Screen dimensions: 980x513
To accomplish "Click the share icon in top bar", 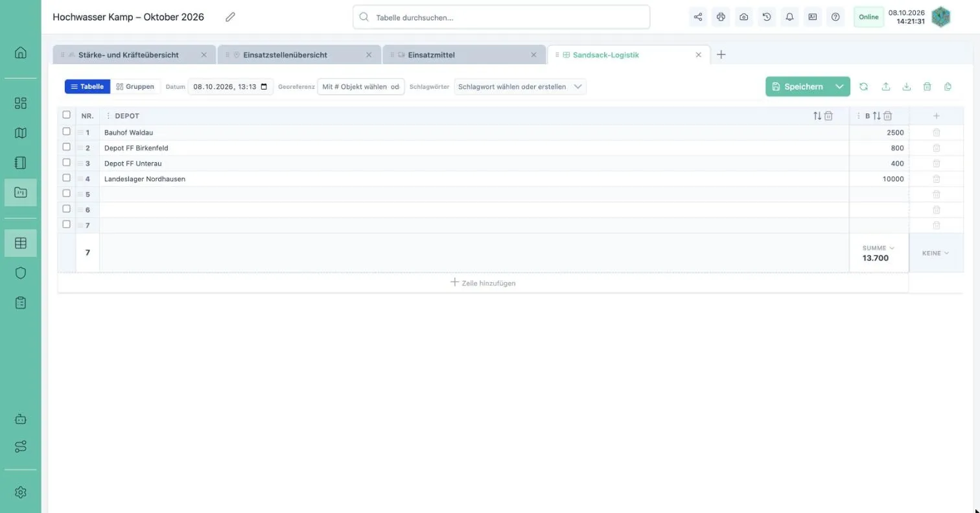I will (x=698, y=18).
